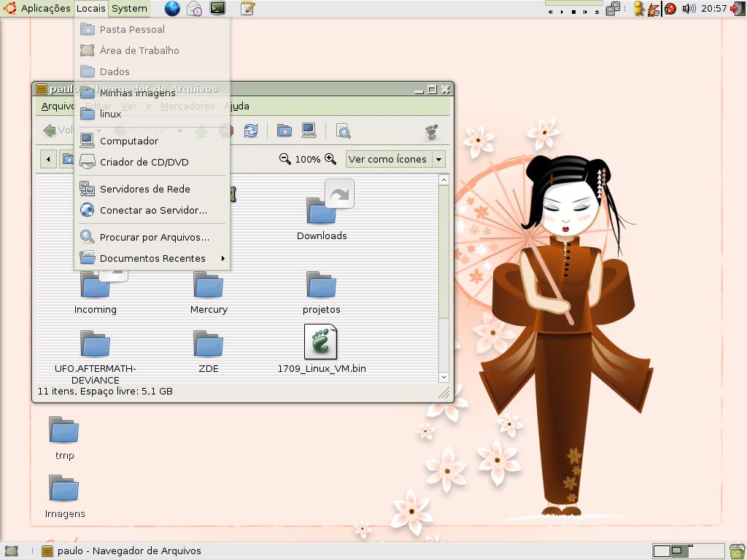747x560 pixels.
Task: Open Servidores de Rede entry
Action: 152,189
